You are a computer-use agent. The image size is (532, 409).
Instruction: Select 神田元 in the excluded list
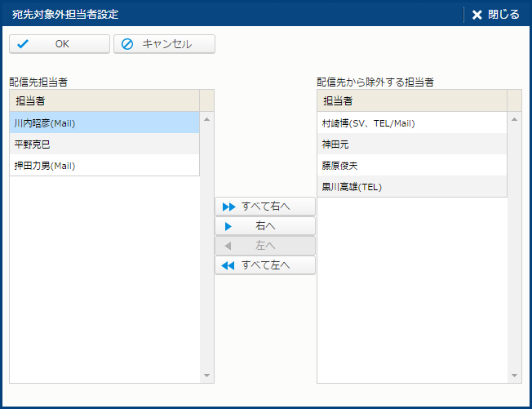[x=411, y=144]
